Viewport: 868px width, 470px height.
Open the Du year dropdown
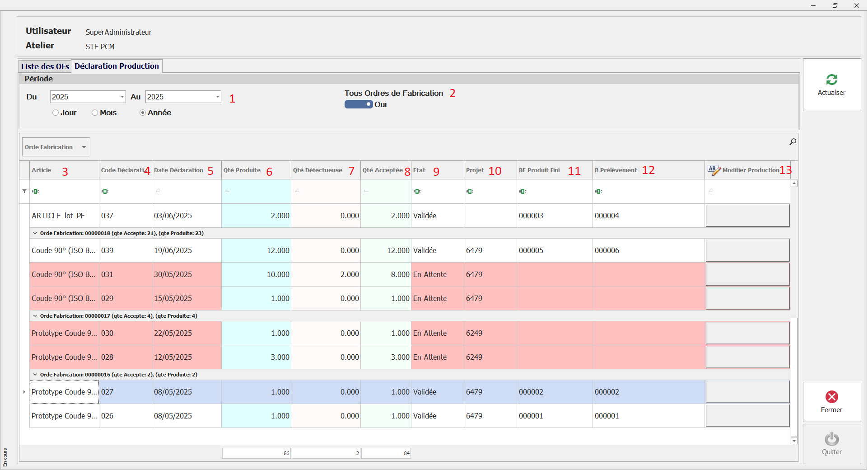(122, 97)
